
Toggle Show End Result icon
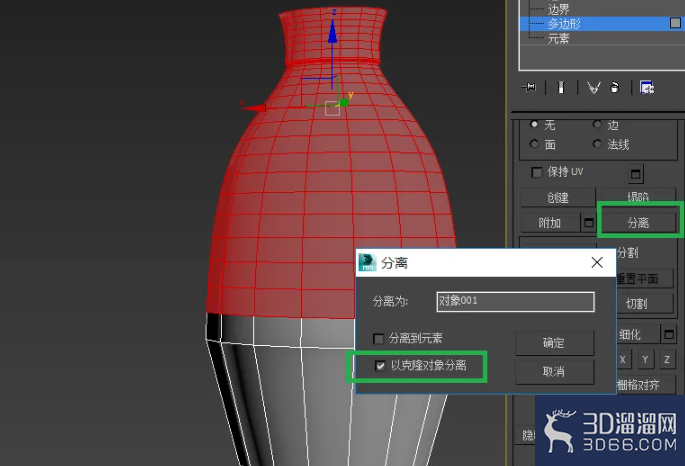tap(561, 87)
